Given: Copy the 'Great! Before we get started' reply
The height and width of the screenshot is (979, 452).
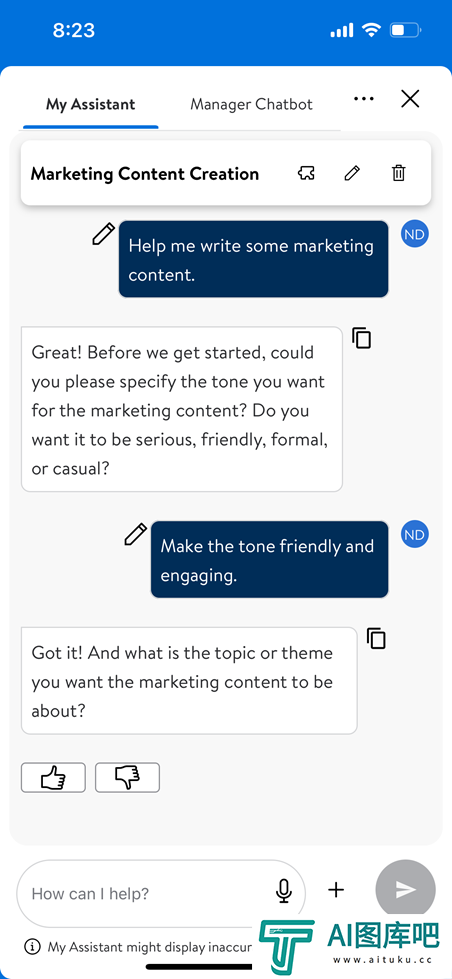Looking at the screenshot, I should pos(362,338).
